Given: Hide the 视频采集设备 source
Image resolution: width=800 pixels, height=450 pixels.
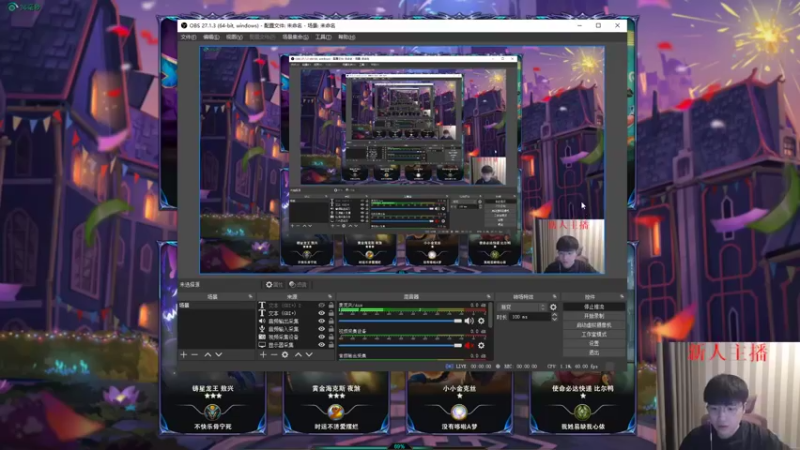Looking at the screenshot, I should (x=321, y=337).
